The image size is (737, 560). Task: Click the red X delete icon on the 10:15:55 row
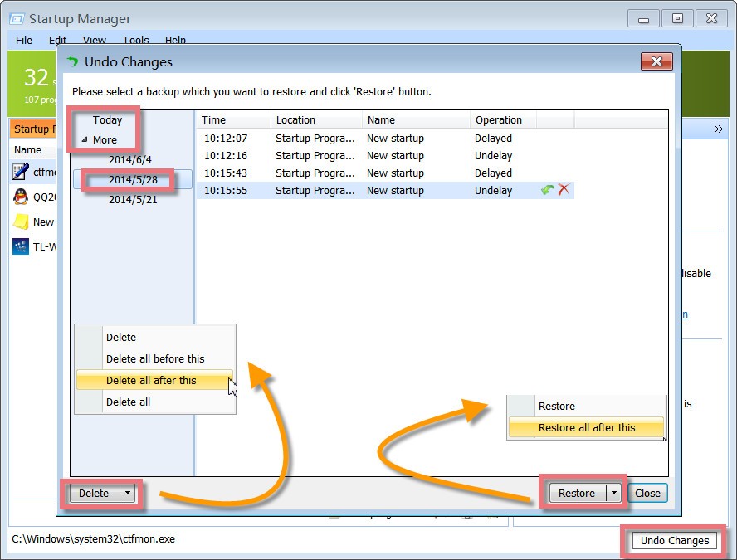564,190
